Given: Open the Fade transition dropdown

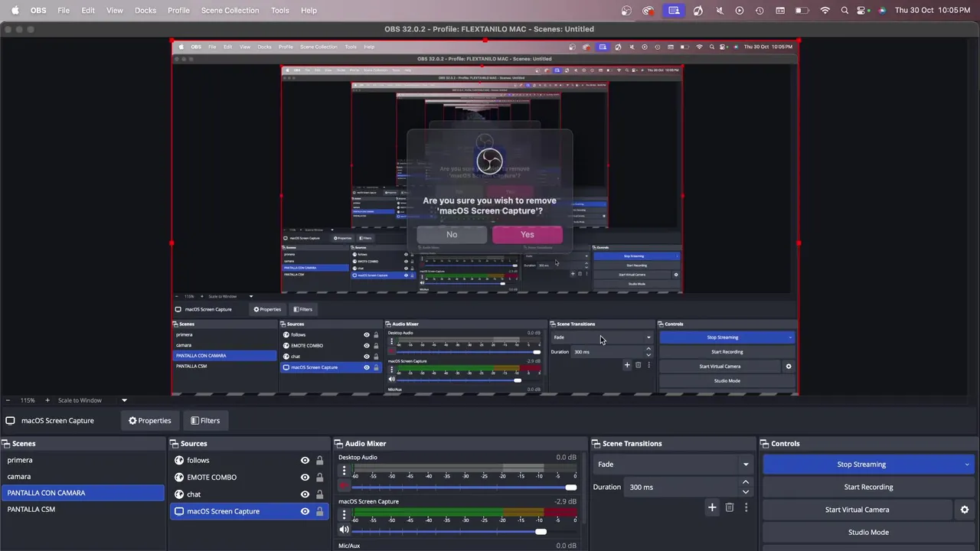Looking at the screenshot, I should tap(673, 464).
